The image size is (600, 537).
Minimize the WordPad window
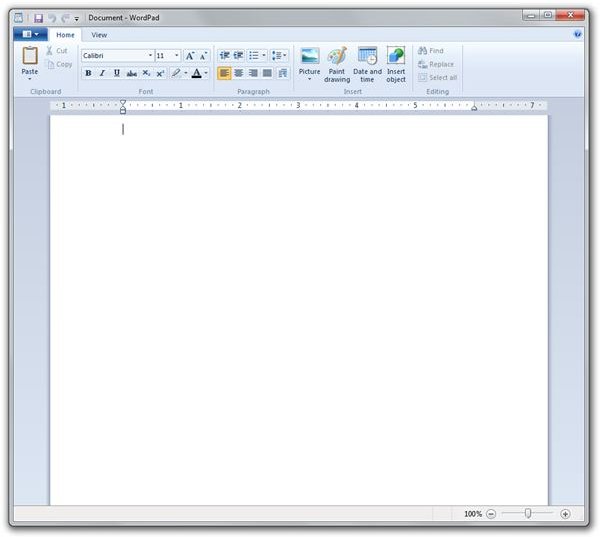coord(531,15)
